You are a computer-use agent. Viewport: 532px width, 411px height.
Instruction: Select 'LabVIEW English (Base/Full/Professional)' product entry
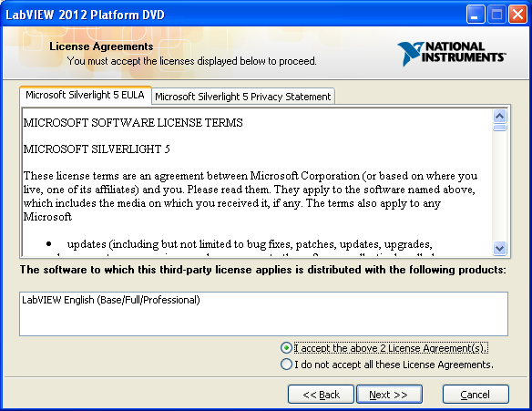[111, 300]
